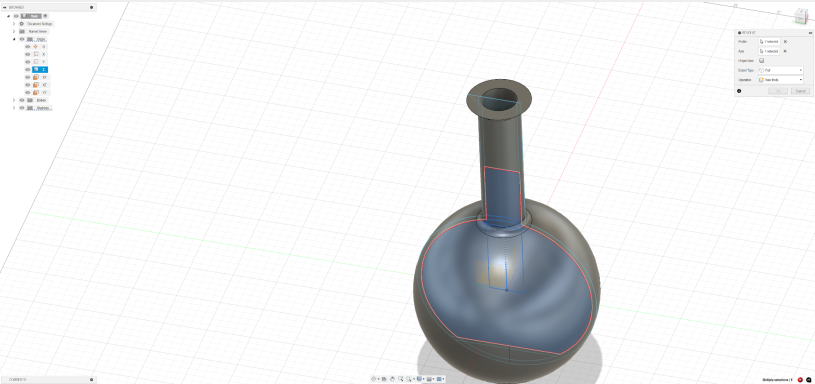Select the Z axis item in Origin

pyautogui.click(x=40, y=69)
